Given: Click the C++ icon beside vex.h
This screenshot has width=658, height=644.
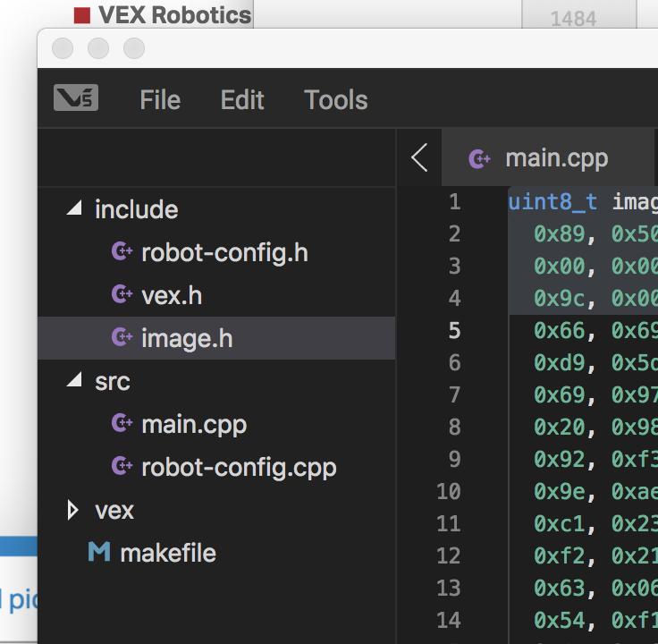Looking at the screenshot, I should (122, 295).
